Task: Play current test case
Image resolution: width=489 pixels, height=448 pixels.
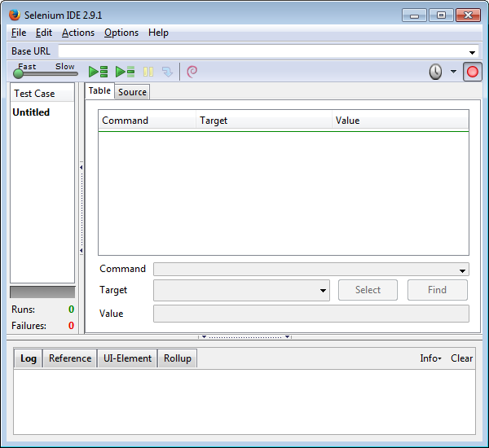Action: [125, 72]
